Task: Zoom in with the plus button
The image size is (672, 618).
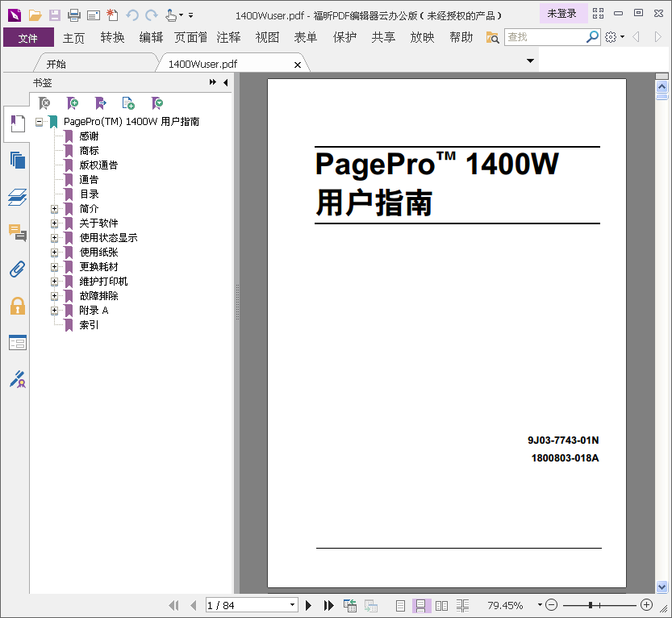Action: coord(647,605)
